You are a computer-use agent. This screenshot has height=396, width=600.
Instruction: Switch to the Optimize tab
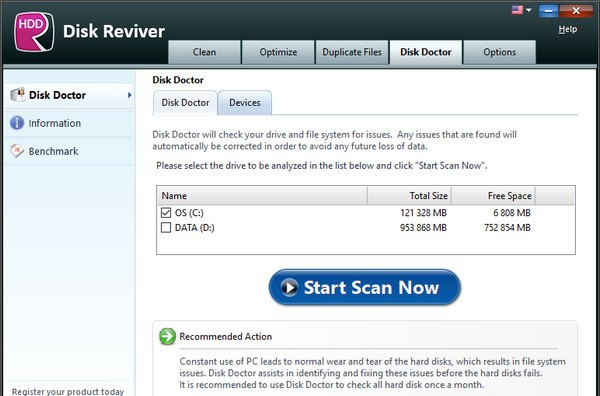[278, 52]
